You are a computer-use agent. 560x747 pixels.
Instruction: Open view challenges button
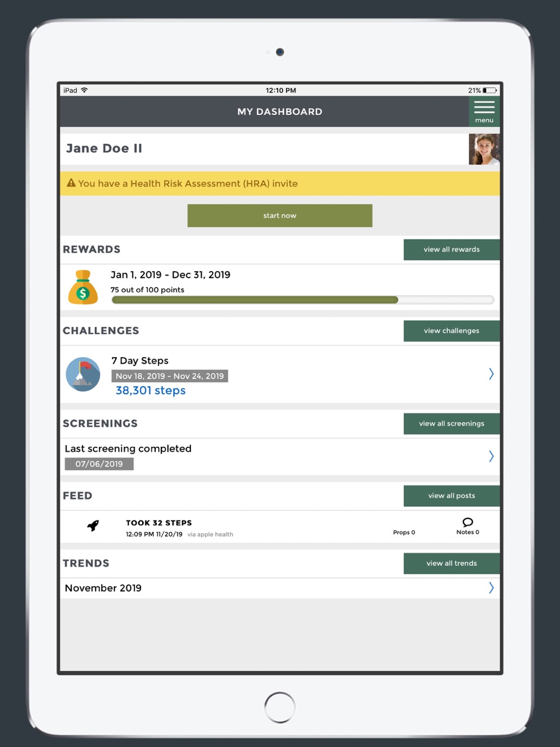click(451, 331)
